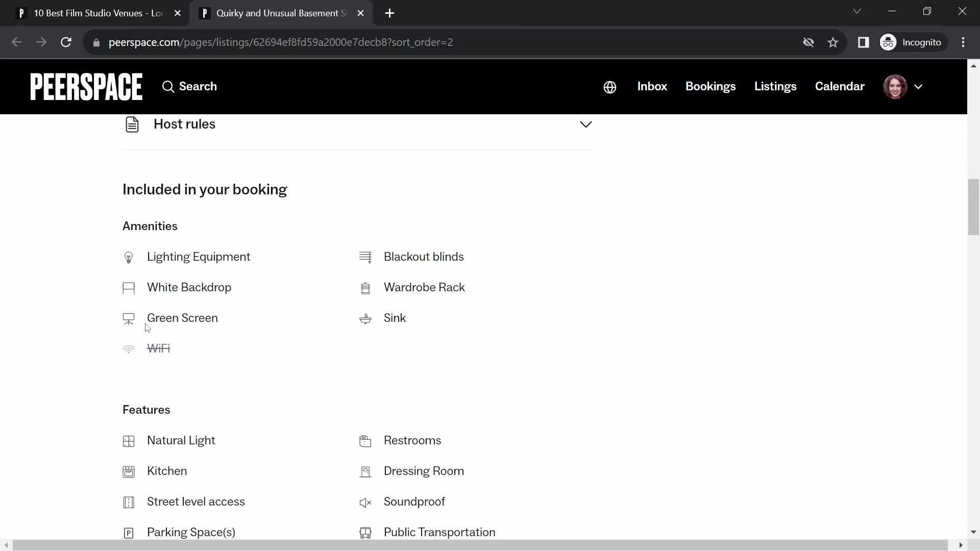Open the Search bar on Peerspace
980x551 pixels.
coord(190,87)
